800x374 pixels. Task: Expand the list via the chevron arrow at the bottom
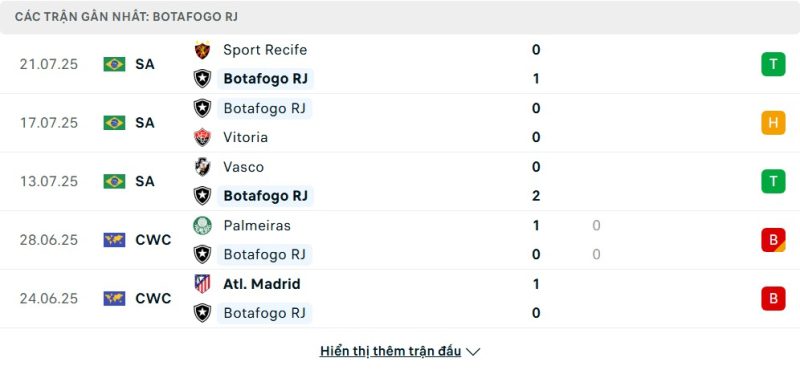click(x=473, y=352)
